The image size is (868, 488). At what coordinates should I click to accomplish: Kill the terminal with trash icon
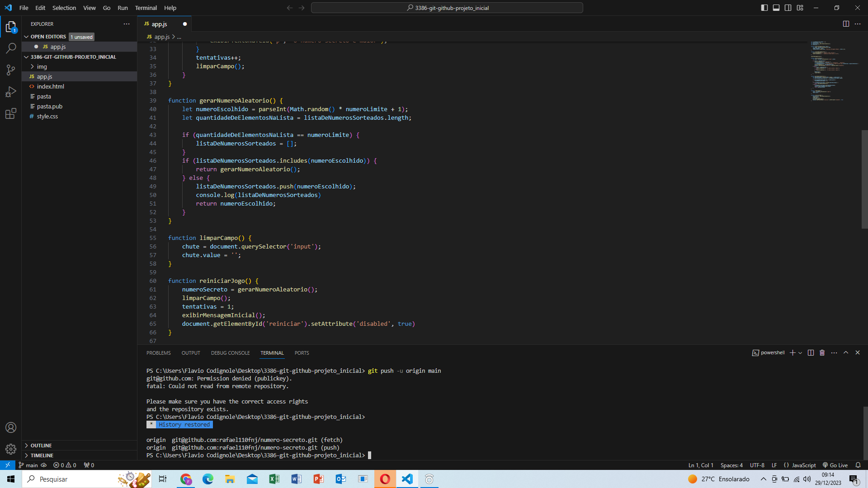[x=822, y=353]
